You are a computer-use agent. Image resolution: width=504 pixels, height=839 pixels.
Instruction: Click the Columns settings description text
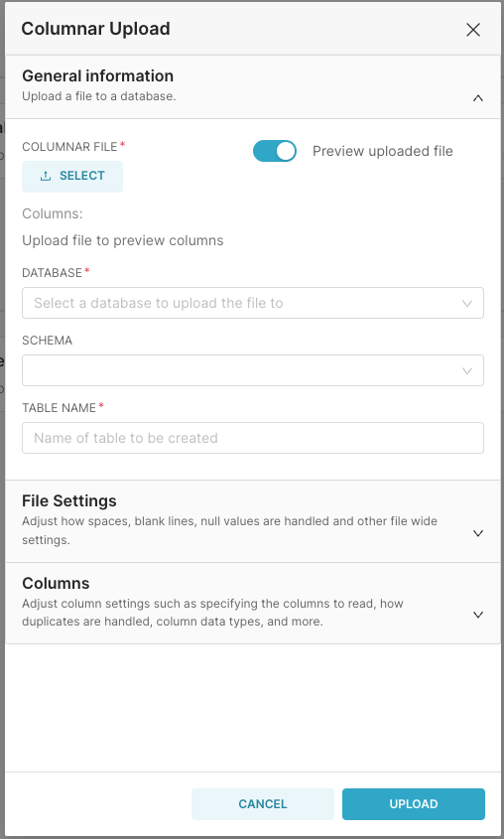pyautogui.click(x=212, y=613)
